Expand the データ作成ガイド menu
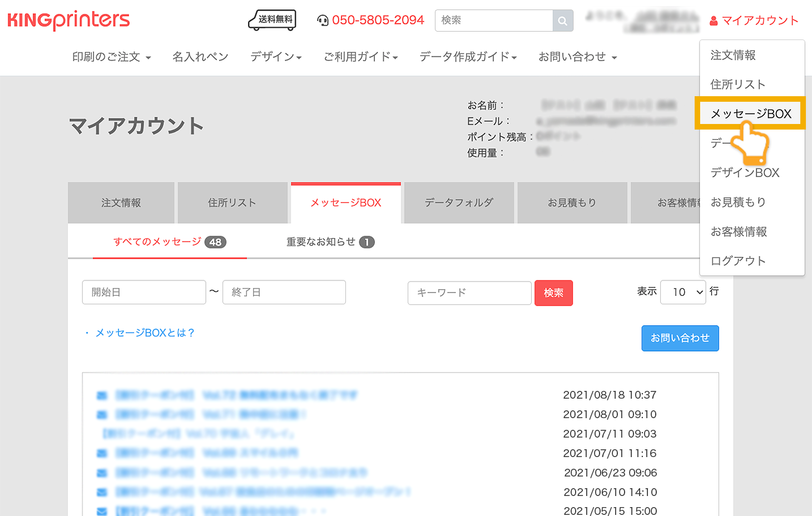 coord(468,57)
